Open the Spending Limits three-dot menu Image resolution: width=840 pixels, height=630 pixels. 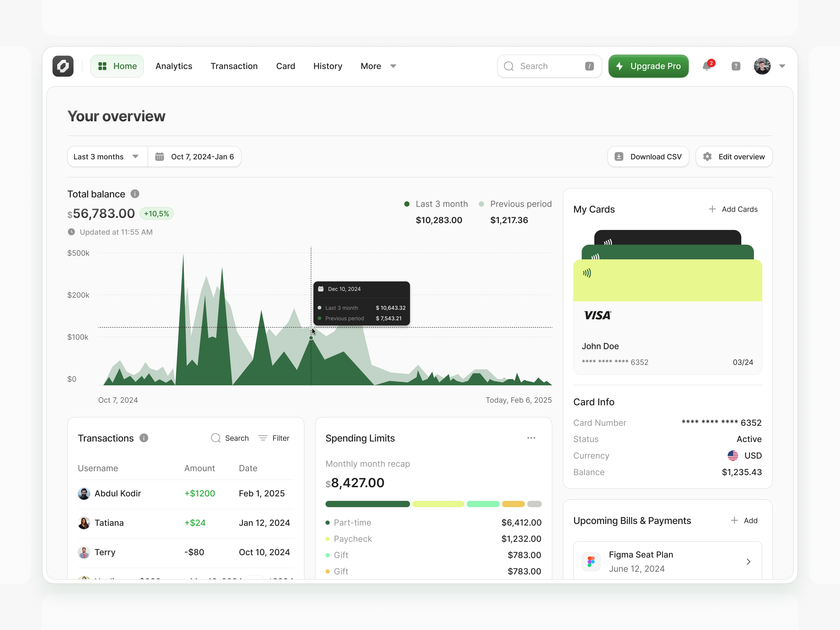531,438
